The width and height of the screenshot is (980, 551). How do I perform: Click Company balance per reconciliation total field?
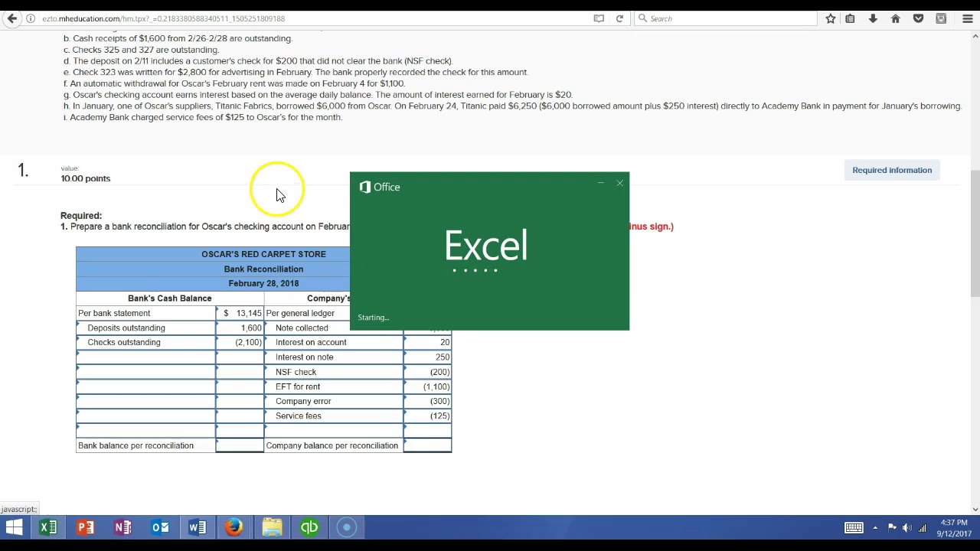pyautogui.click(x=427, y=445)
